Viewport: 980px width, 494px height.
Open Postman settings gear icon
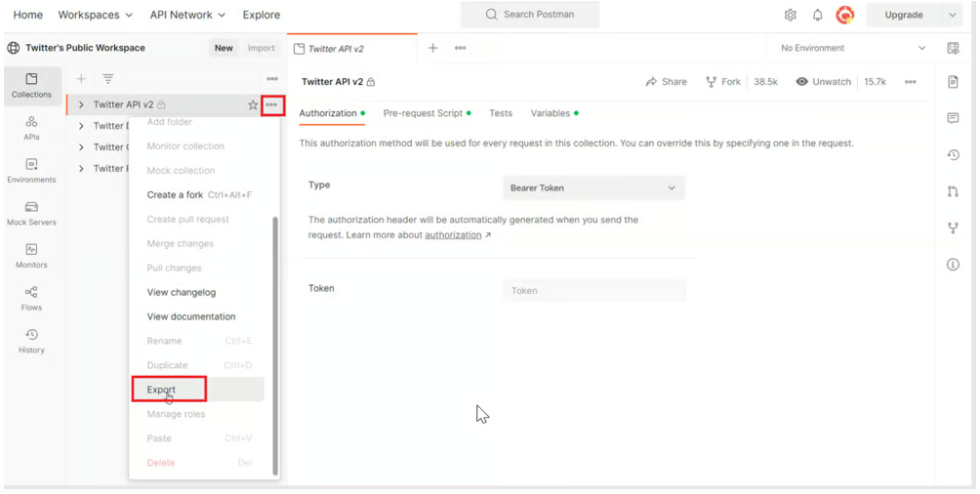[x=790, y=15]
